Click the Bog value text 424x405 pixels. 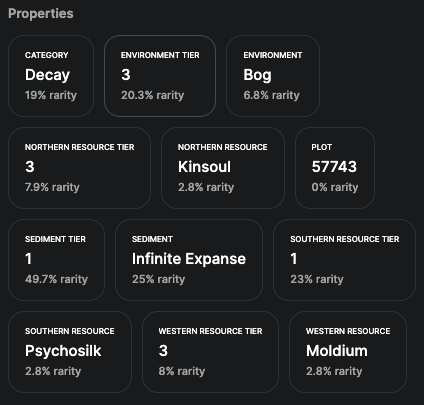click(257, 75)
